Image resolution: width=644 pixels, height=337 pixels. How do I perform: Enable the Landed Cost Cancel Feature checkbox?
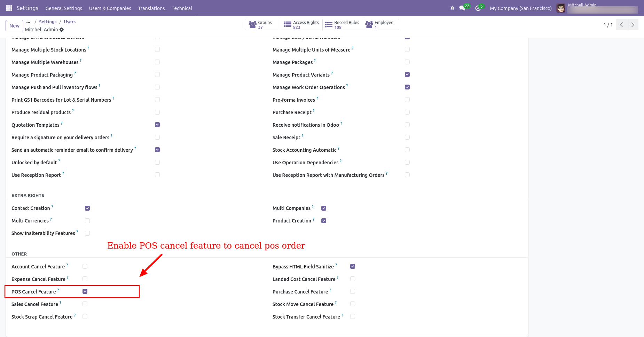tap(353, 279)
